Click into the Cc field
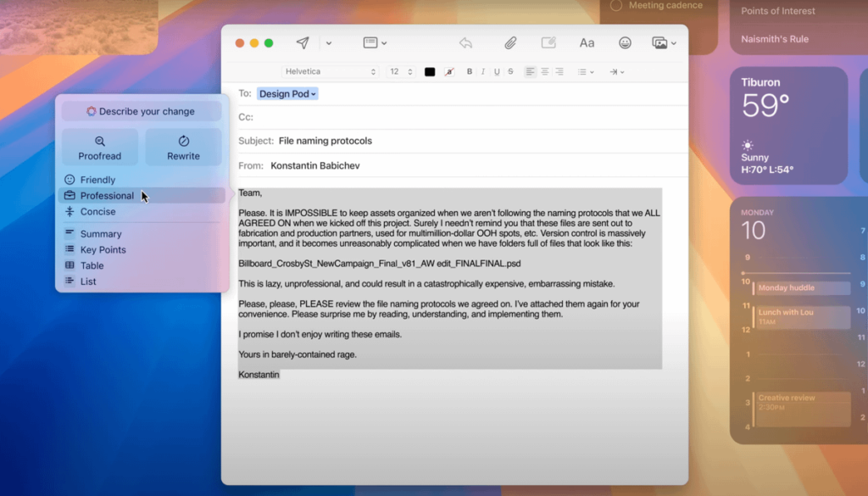The height and width of the screenshot is (496, 868). click(458, 117)
